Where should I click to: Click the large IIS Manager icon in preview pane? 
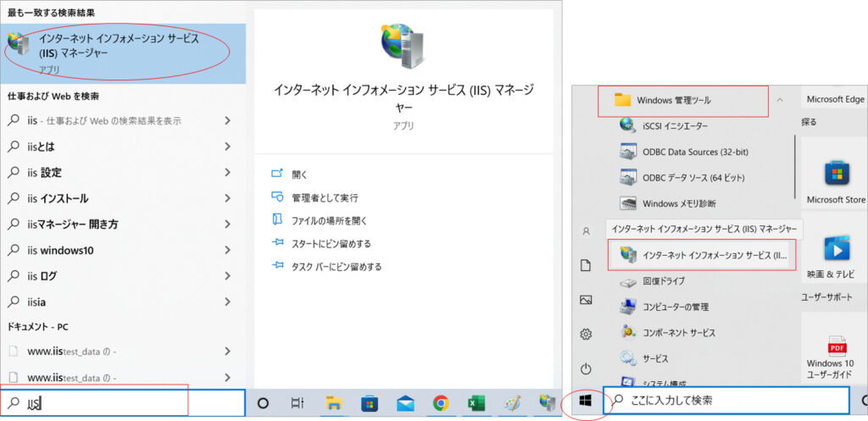coord(403,47)
